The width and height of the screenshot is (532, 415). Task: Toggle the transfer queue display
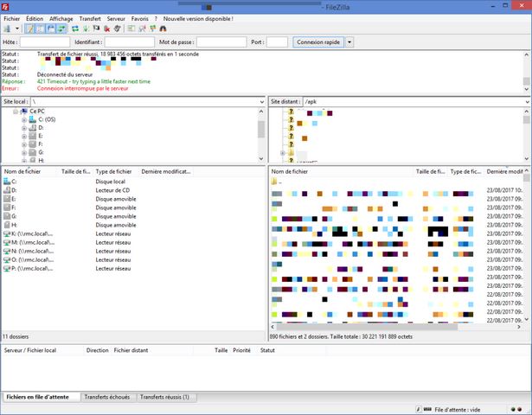click(61, 29)
